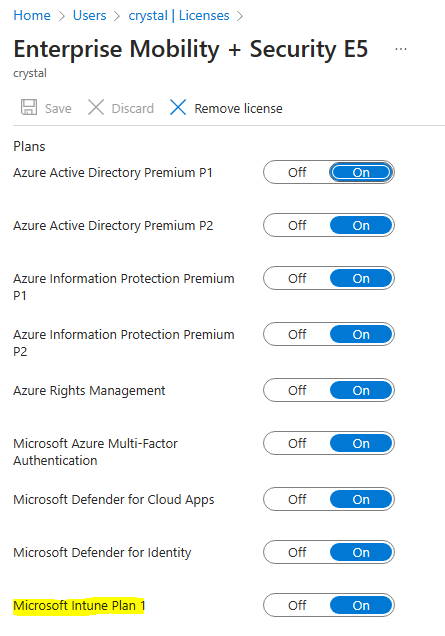Click the Azure Active Directory Premium P2 label
Image resolution: width=445 pixels, height=636 pixels.
pyautogui.click(x=113, y=226)
